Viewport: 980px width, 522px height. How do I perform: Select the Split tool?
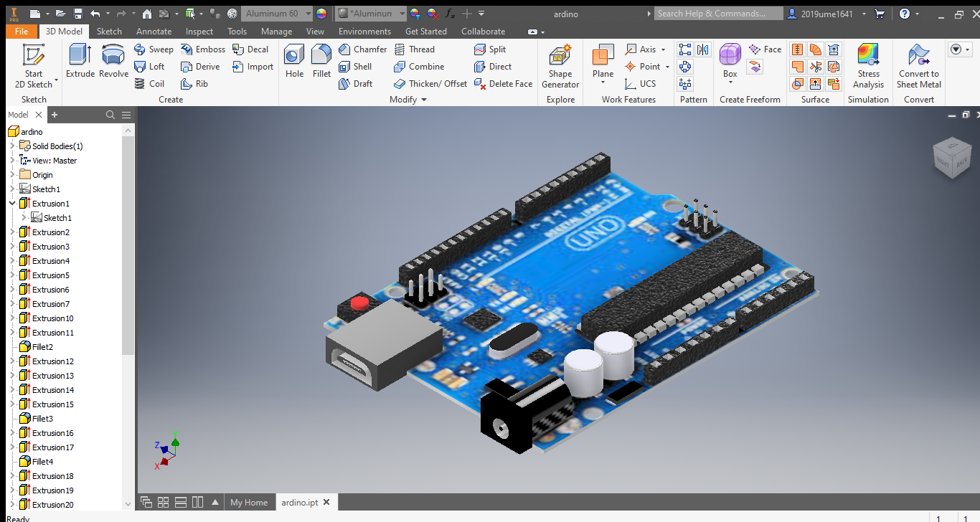pos(490,49)
